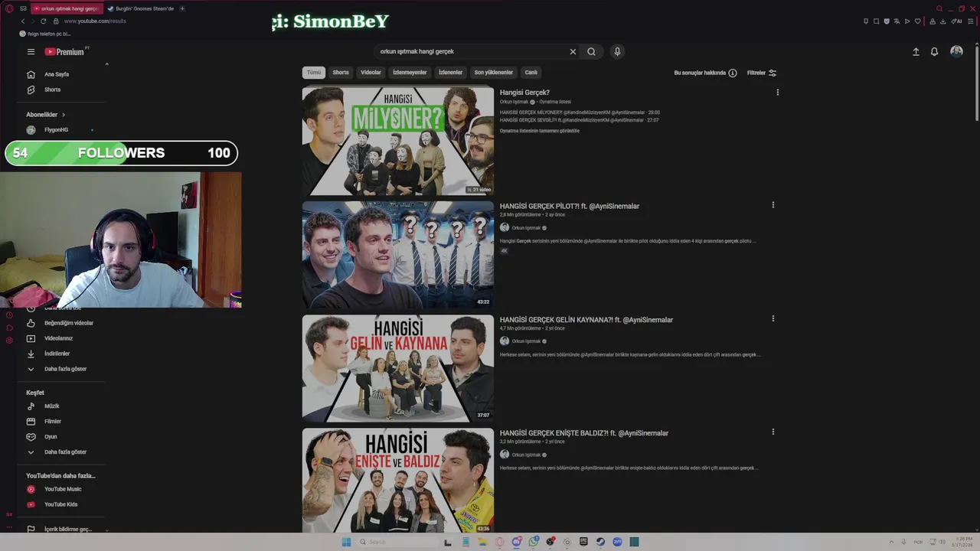980x551 pixels.
Task: Open İçerik bildirme geçmişi entry
Action: pos(60,529)
